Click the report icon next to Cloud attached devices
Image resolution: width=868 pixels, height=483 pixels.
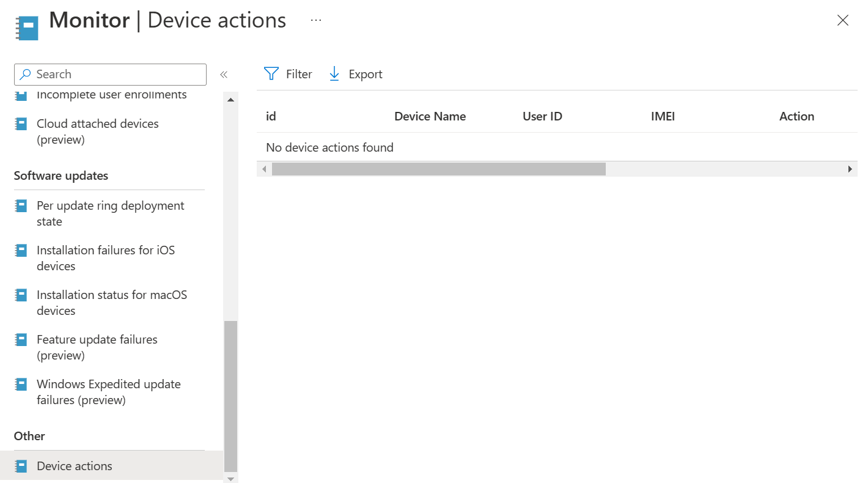pos(20,123)
